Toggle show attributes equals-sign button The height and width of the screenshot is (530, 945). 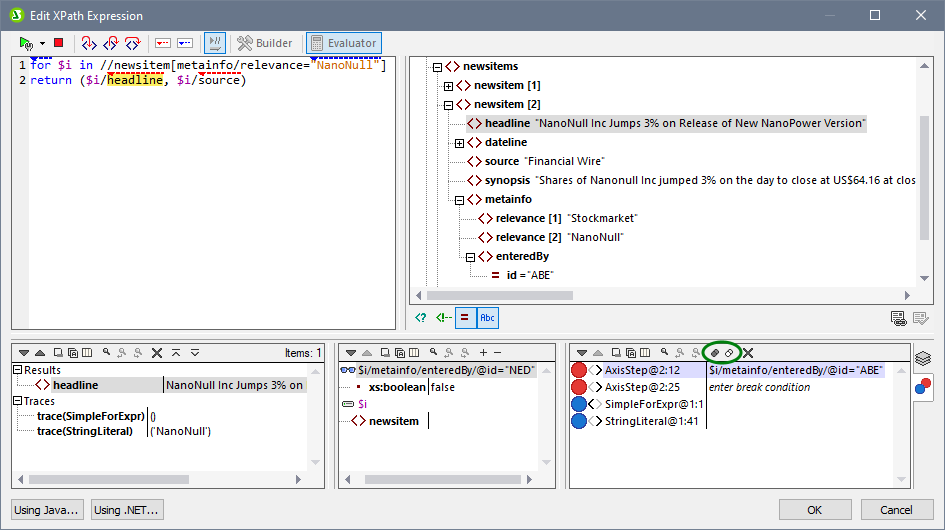465,318
